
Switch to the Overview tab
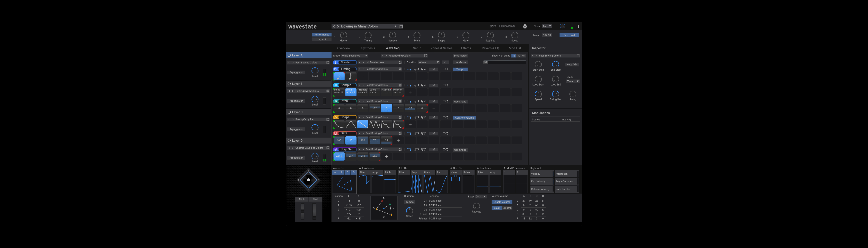click(344, 48)
